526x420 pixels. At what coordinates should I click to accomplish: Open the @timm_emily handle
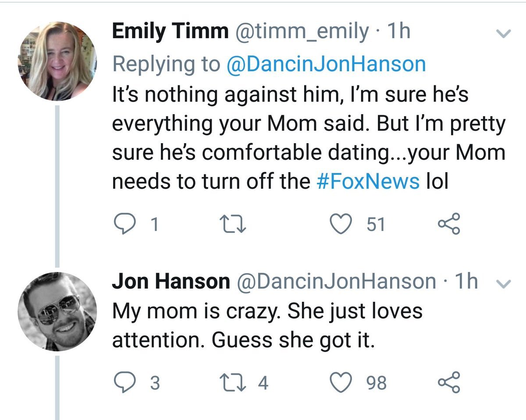(303, 32)
